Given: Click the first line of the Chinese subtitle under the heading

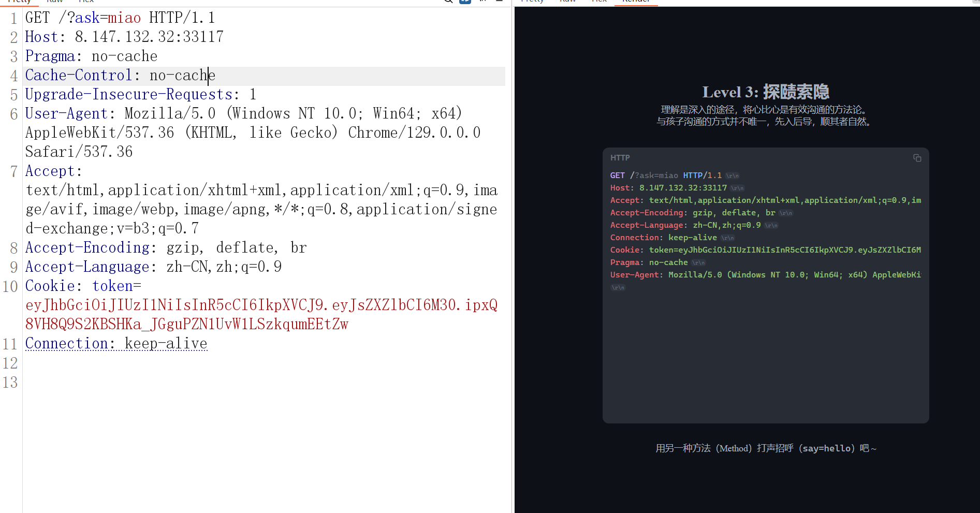Looking at the screenshot, I should (766, 110).
